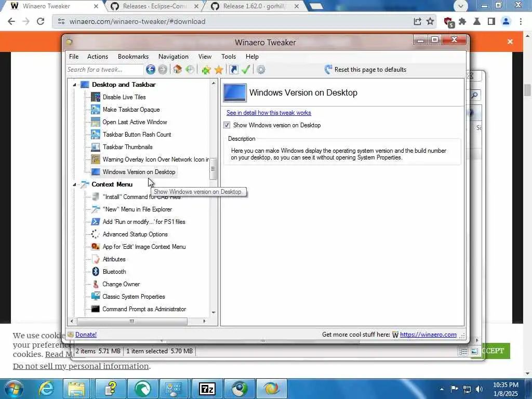Click the Make Taskbar Opaque icon
Image resolution: width=532 pixels, height=399 pixels.
pos(96,110)
